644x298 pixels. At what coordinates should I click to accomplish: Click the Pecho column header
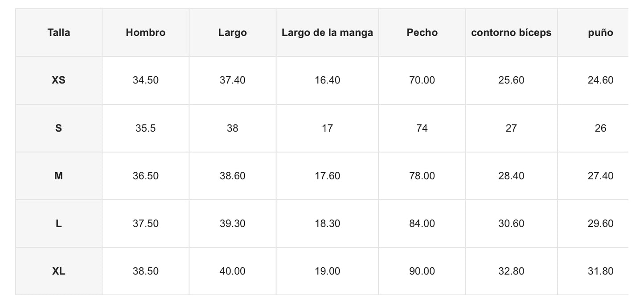coord(422,33)
